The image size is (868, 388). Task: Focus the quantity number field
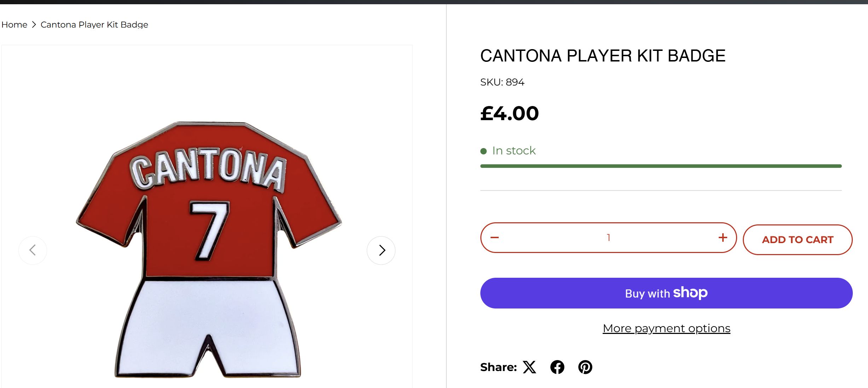point(608,237)
